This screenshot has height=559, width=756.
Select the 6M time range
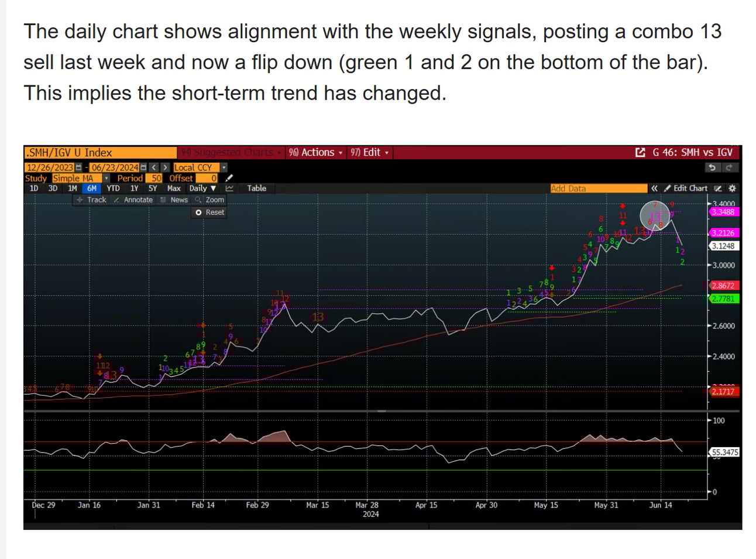[x=92, y=188]
